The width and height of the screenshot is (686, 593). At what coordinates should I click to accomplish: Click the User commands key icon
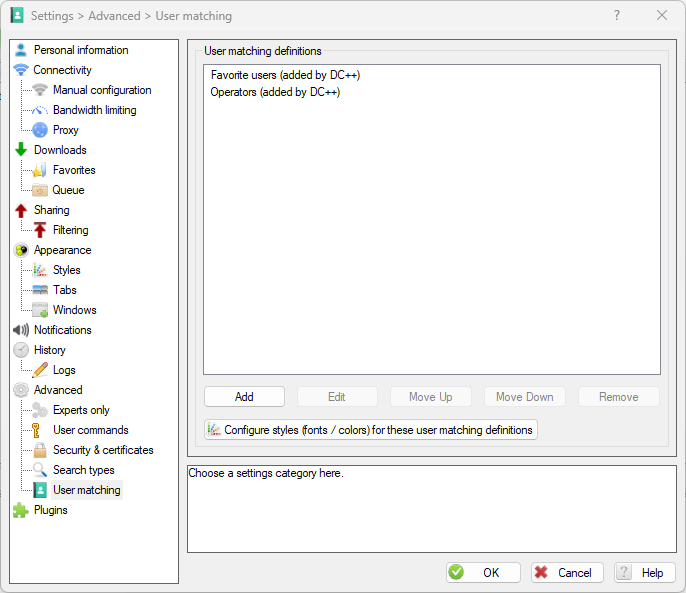coord(36,430)
